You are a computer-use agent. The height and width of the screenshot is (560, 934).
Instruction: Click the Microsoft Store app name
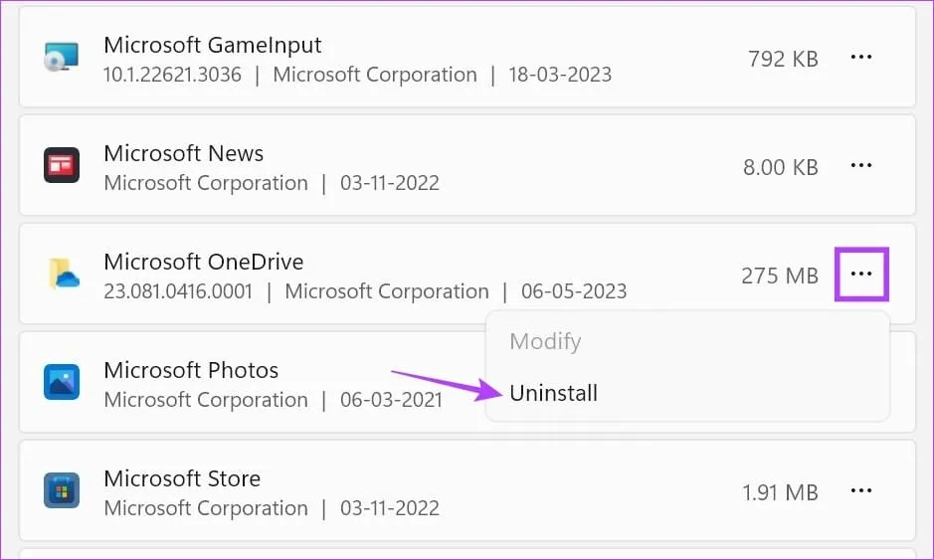pos(182,479)
